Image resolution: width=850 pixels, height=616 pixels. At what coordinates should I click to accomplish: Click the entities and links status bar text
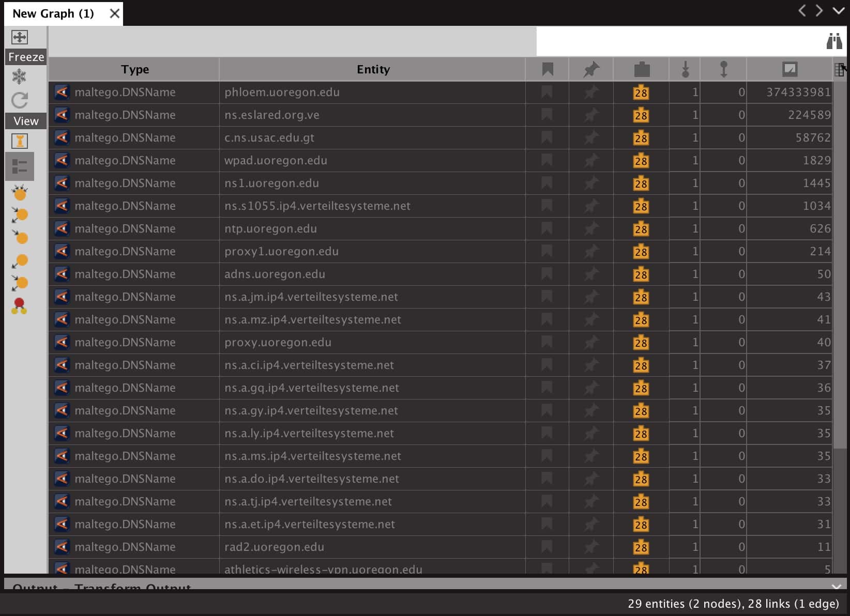[x=733, y=604]
